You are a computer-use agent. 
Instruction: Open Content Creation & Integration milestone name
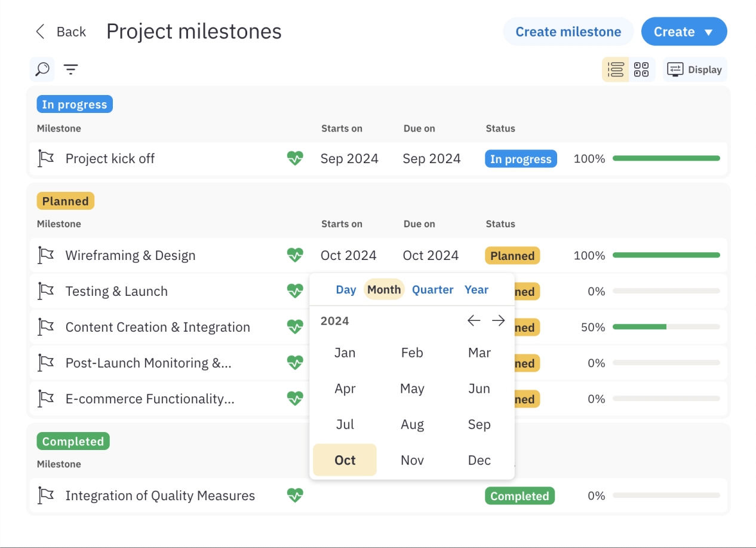click(158, 327)
